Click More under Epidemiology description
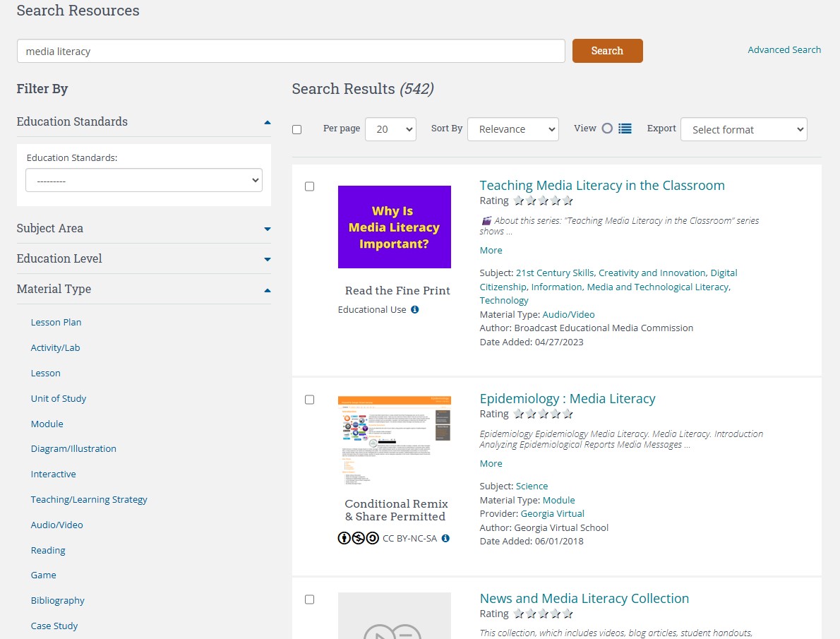This screenshot has height=639, width=840. point(491,464)
